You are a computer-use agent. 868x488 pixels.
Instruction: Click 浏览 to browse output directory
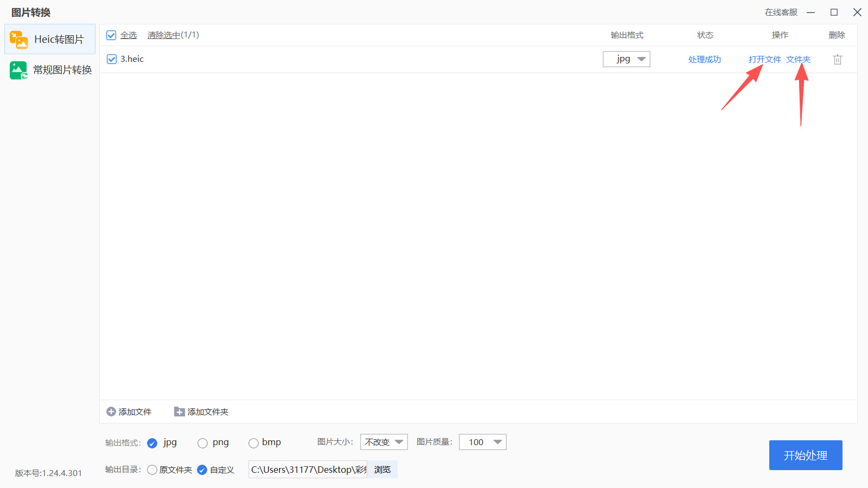[382, 470]
